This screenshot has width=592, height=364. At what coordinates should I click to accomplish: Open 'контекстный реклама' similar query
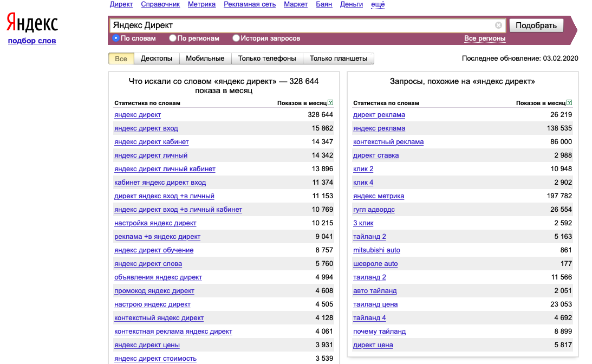388,142
